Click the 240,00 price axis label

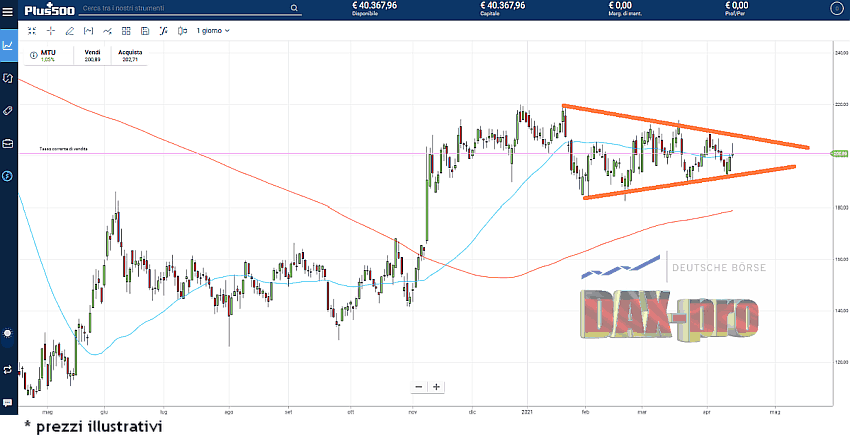(841, 53)
